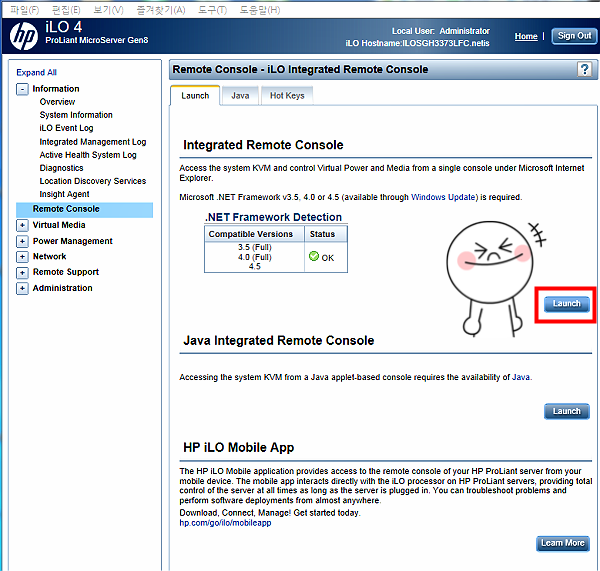Open the 도구(T) menu
Screen dimensions: 600x571
pos(212,10)
